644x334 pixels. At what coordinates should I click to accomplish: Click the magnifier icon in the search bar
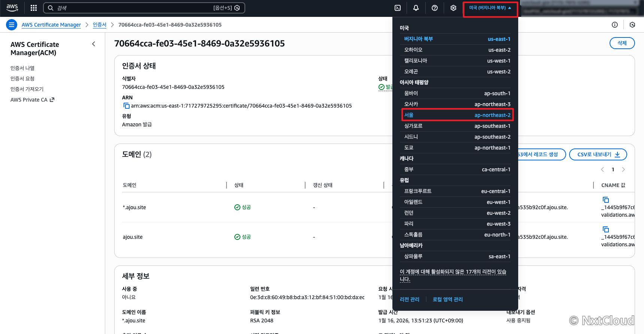(x=51, y=8)
